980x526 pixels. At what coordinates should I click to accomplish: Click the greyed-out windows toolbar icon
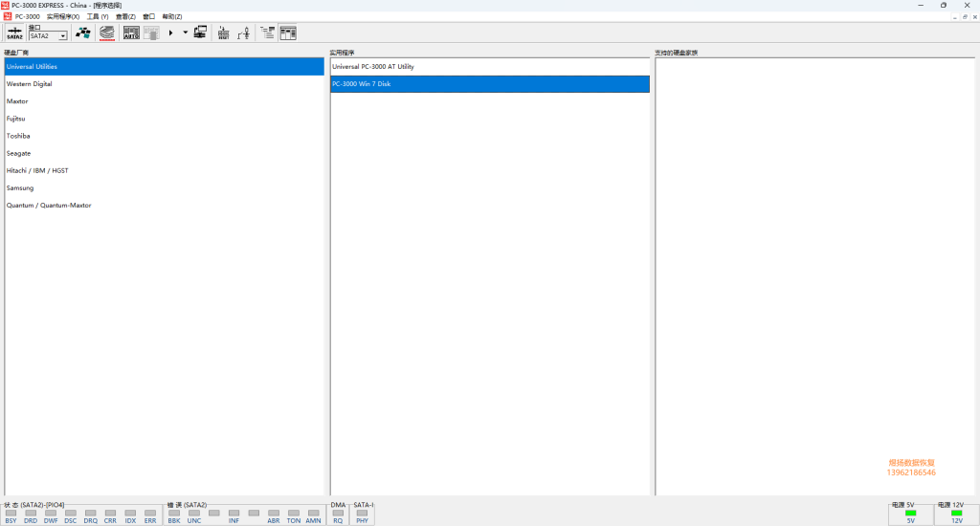pos(151,33)
